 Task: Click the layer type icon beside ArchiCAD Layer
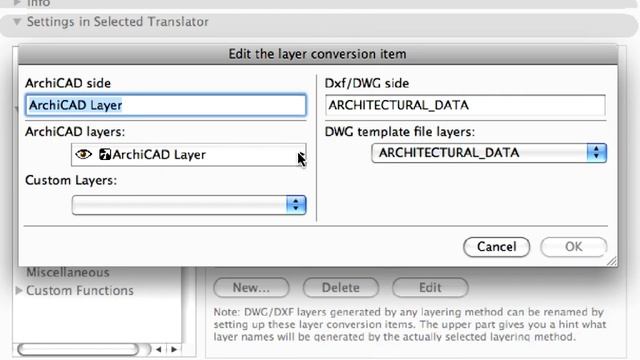pos(105,154)
